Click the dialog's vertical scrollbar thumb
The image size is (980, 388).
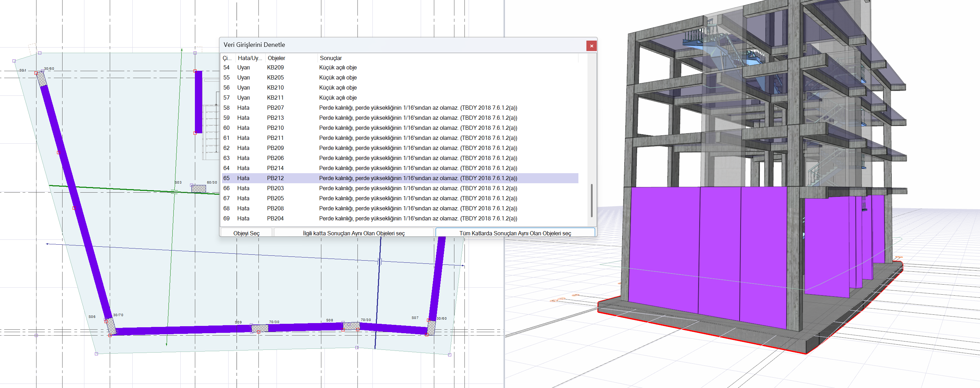point(591,200)
